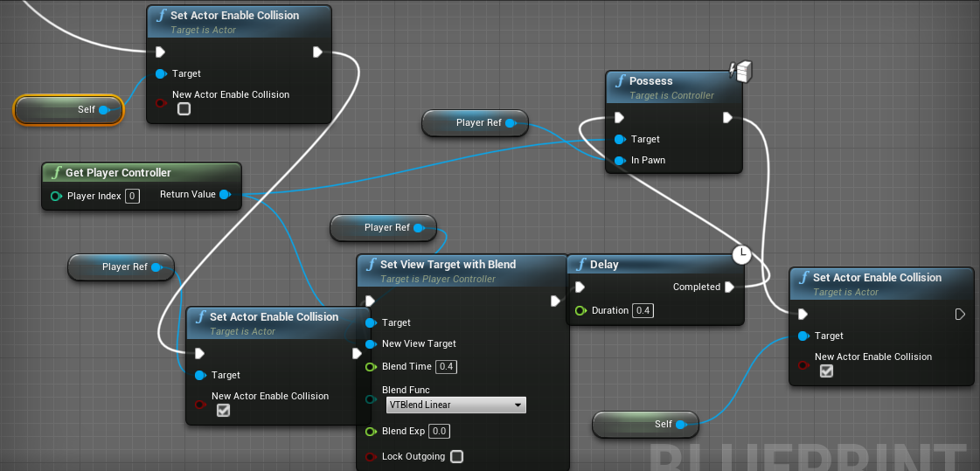Click the Blend Func pin

371,399
